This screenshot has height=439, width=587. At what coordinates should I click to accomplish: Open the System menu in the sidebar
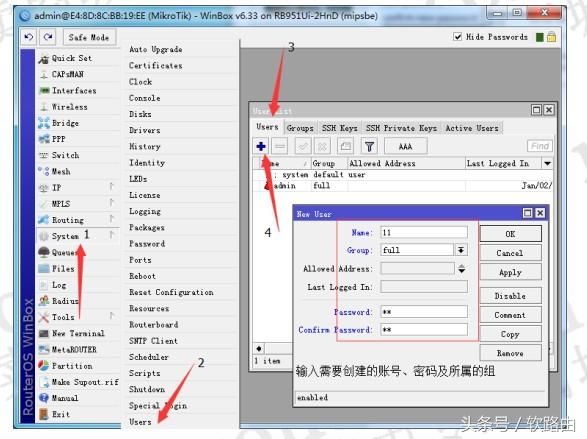[65, 236]
